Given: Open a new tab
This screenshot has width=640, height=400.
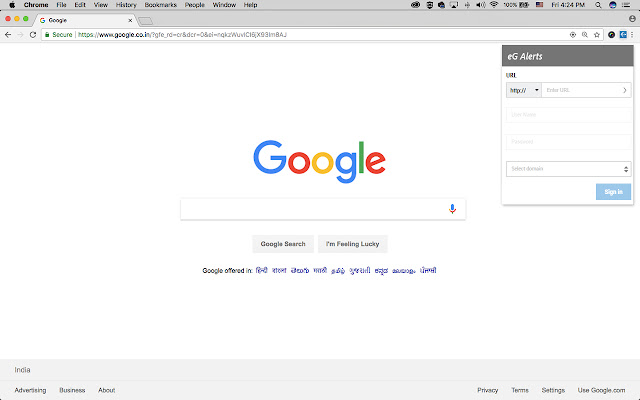Looking at the screenshot, I should (145, 20).
